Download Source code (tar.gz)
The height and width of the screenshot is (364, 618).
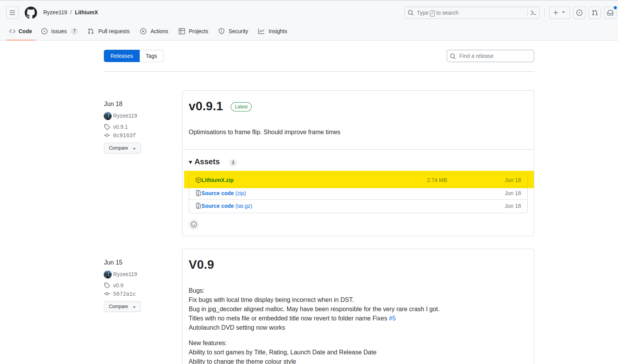click(227, 206)
